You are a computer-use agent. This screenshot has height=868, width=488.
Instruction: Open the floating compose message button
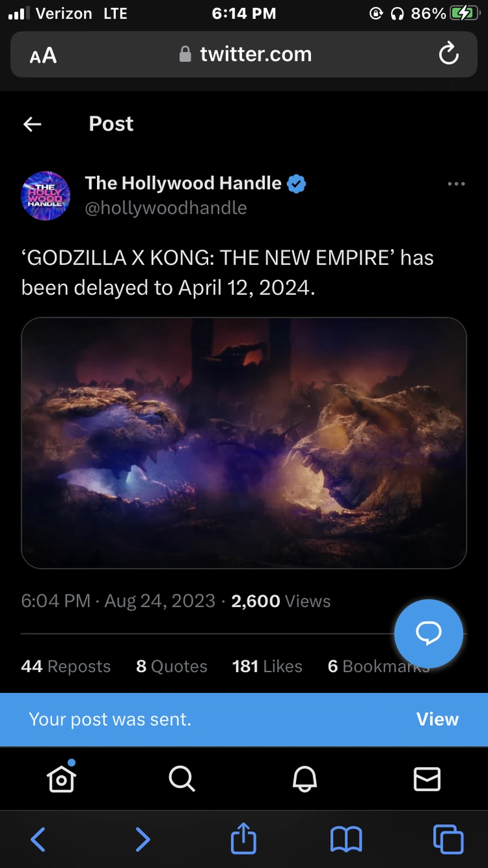pos(429,634)
